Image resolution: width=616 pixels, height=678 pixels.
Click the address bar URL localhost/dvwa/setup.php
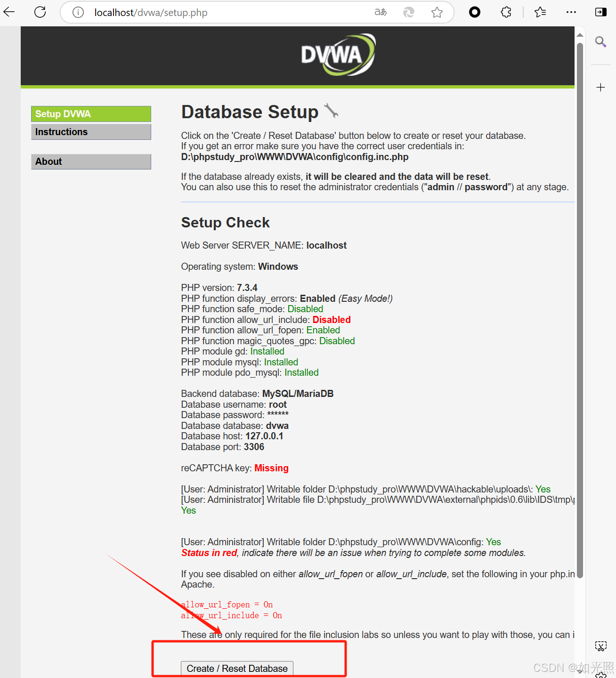[x=151, y=13]
